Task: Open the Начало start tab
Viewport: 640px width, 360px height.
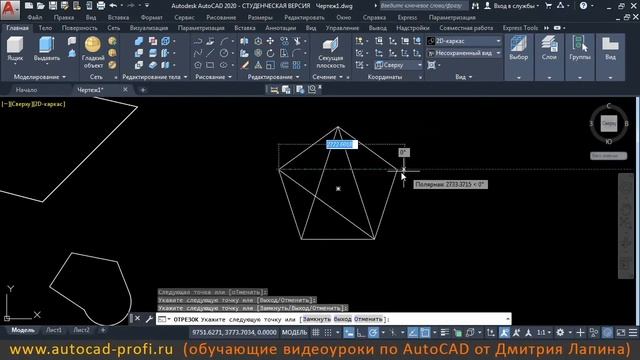Action: pos(26,90)
